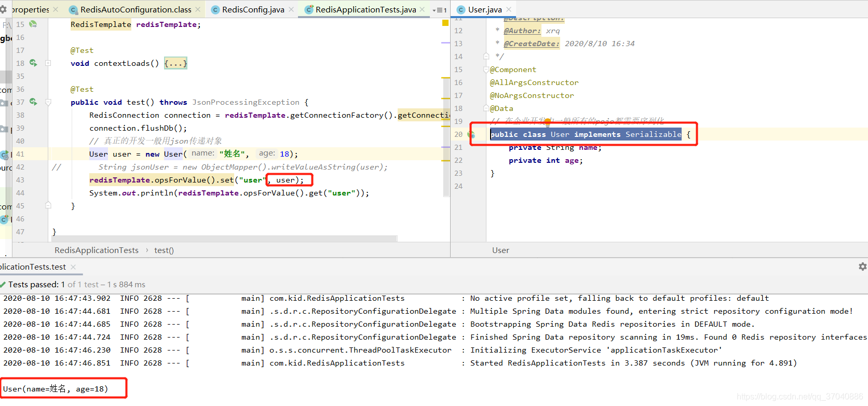Open Run panel settings gear
Viewport: 868px width, 406px height.
click(x=862, y=267)
